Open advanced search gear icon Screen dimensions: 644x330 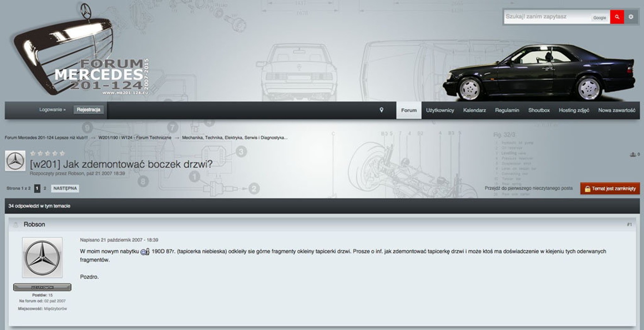(631, 17)
